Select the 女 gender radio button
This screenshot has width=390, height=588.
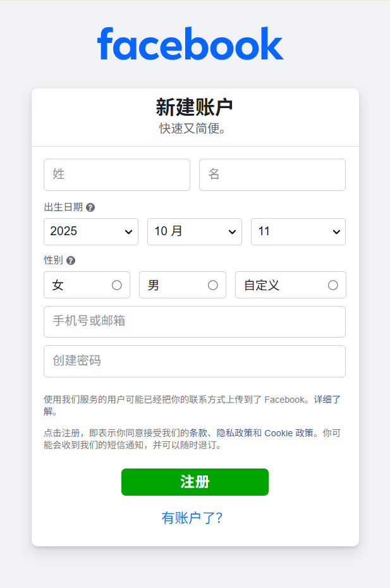(x=116, y=285)
